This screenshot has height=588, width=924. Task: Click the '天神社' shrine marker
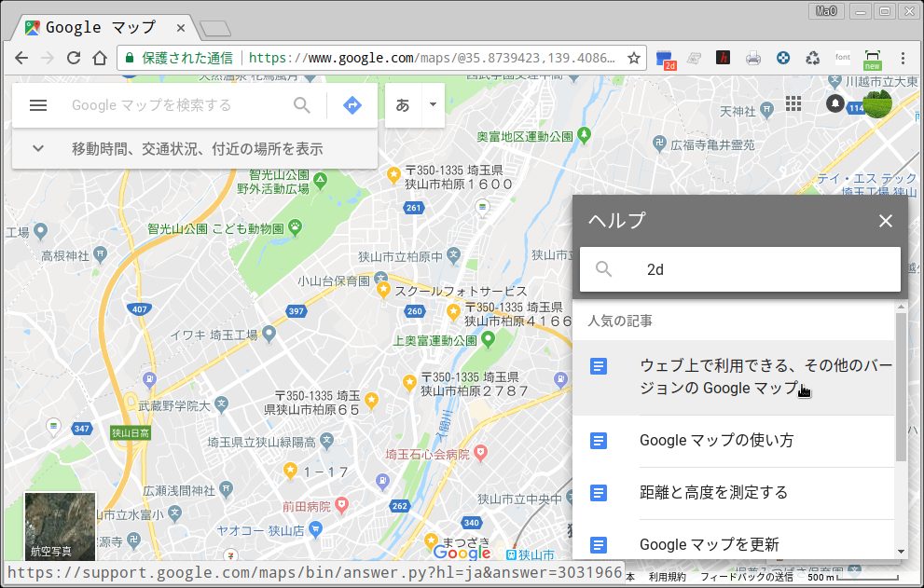click(766, 109)
